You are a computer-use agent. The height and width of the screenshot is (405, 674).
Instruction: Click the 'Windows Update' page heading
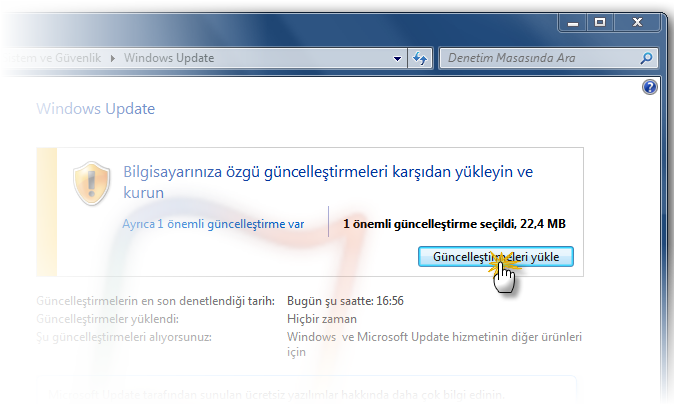click(x=95, y=109)
